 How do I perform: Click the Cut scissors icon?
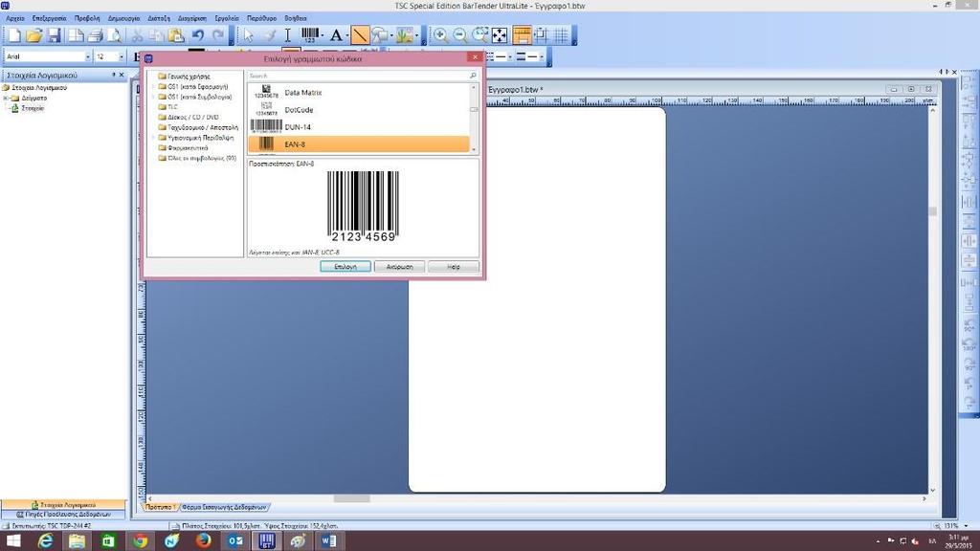[x=137, y=35]
